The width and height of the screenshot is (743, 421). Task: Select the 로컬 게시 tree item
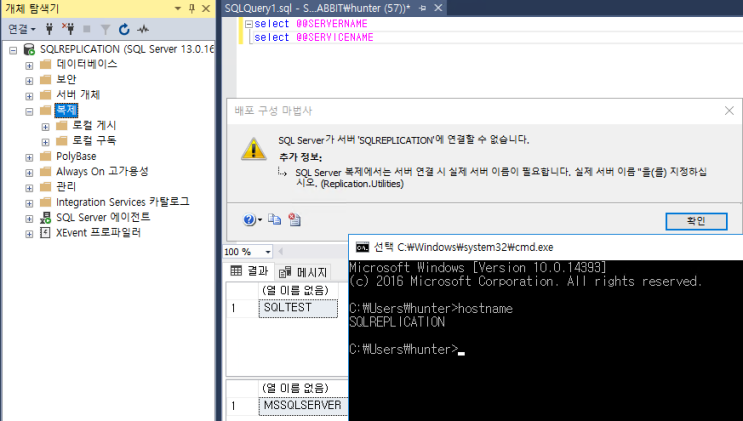[x=94, y=125]
